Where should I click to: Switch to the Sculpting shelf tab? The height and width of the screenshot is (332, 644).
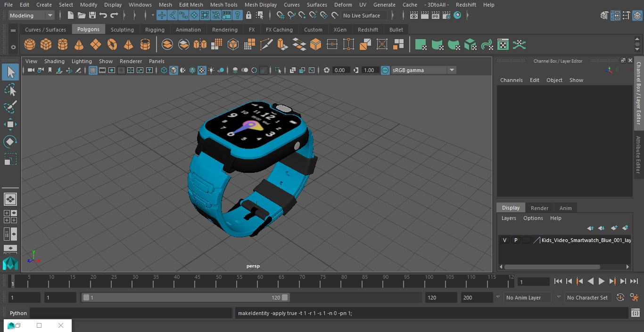point(122,30)
